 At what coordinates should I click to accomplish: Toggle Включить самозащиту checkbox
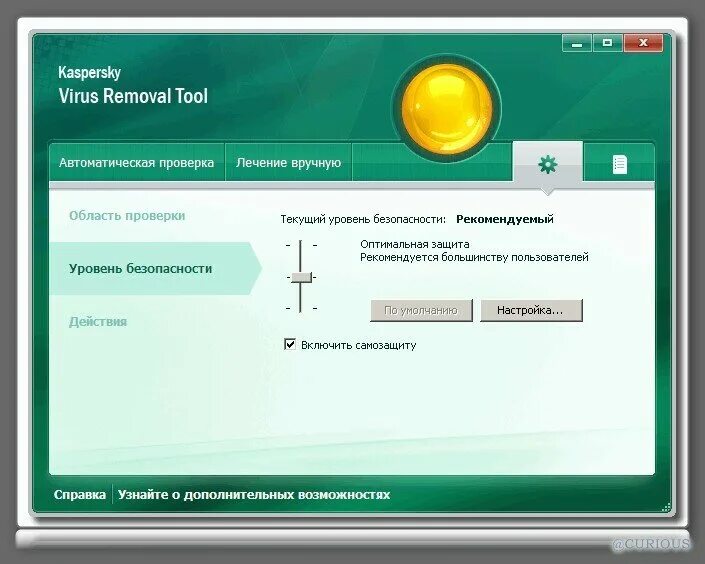click(290, 345)
